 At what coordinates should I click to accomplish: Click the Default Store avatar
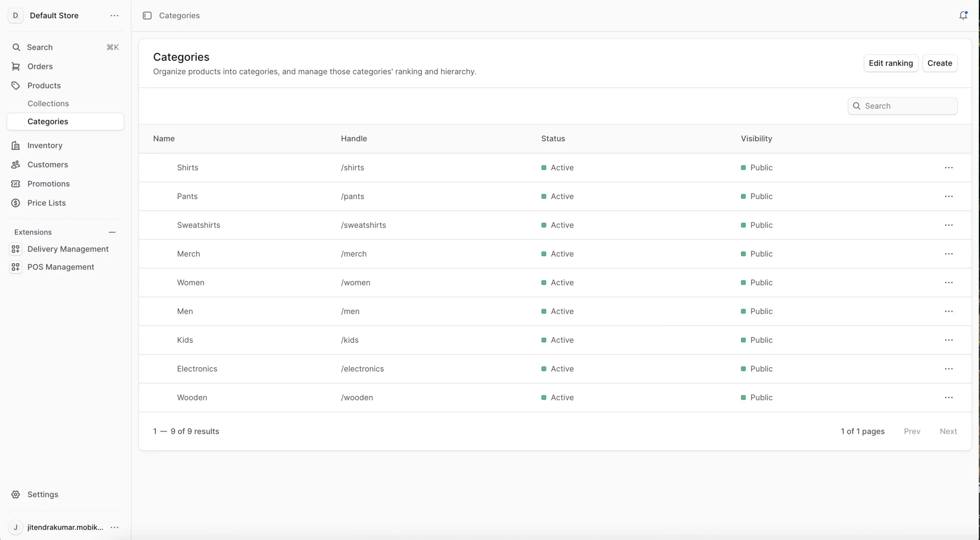coord(15,15)
